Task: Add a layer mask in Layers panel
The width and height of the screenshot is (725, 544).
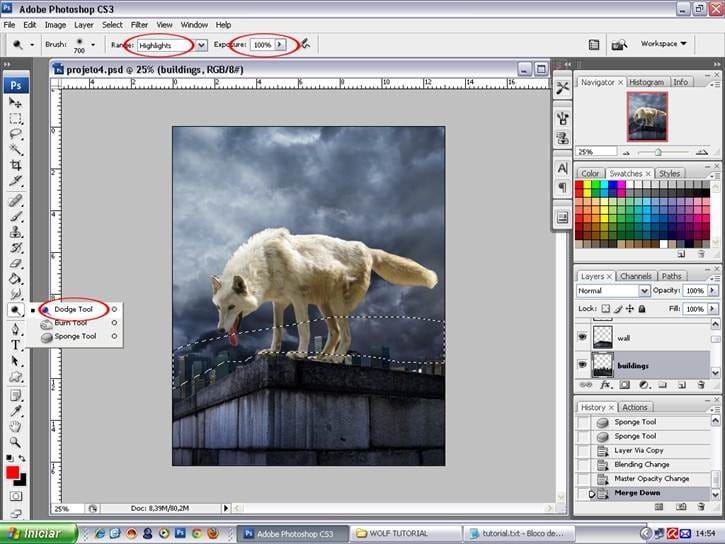Action: (624, 385)
